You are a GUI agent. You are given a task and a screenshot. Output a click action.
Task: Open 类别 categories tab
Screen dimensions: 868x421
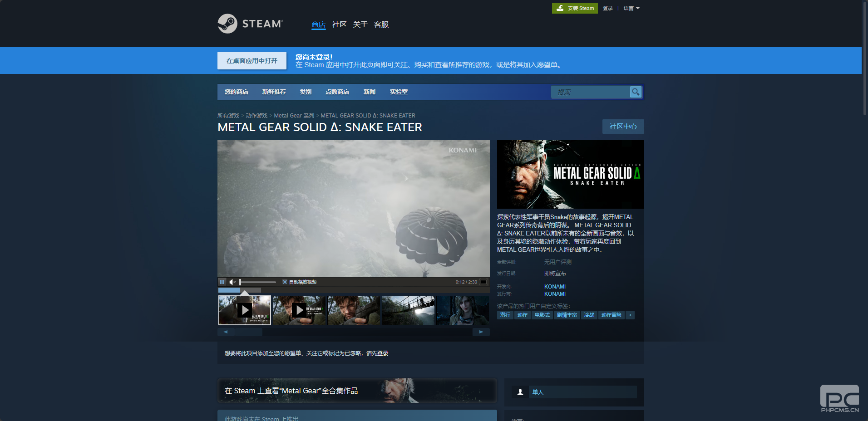coord(306,92)
